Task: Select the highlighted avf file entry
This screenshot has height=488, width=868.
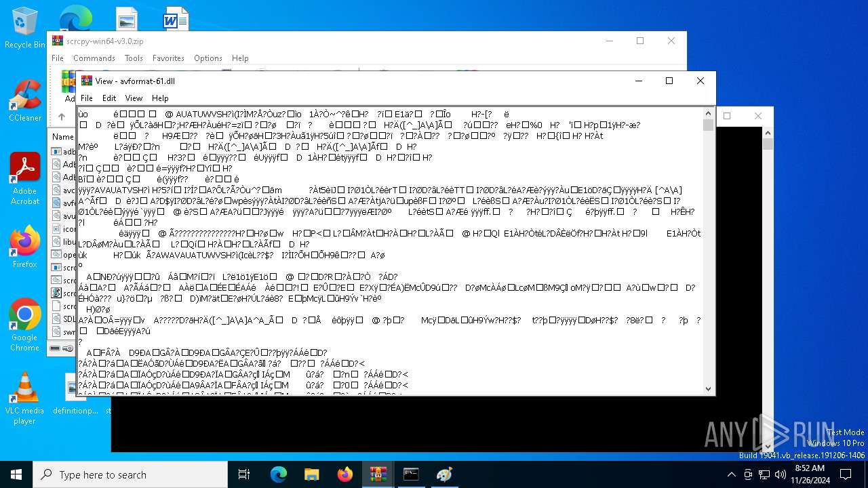Action: pyautogui.click(x=64, y=203)
